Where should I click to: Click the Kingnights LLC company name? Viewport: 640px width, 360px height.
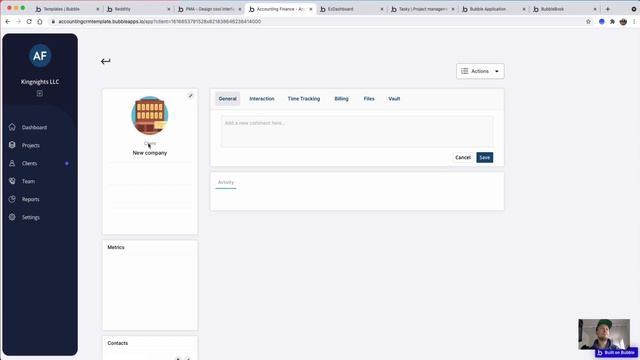click(40, 82)
